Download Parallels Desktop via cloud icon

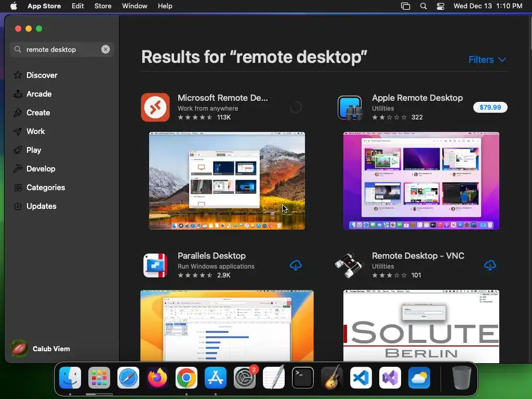click(296, 265)
